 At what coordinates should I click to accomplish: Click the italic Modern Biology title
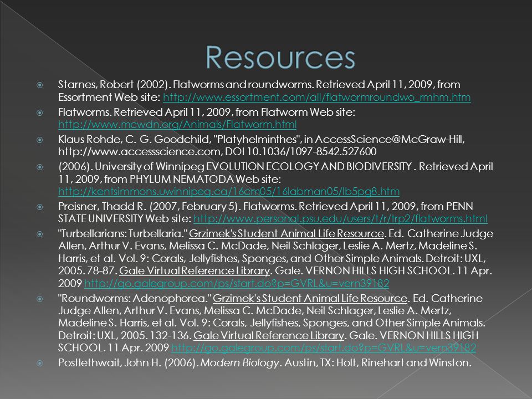[239, 362]
